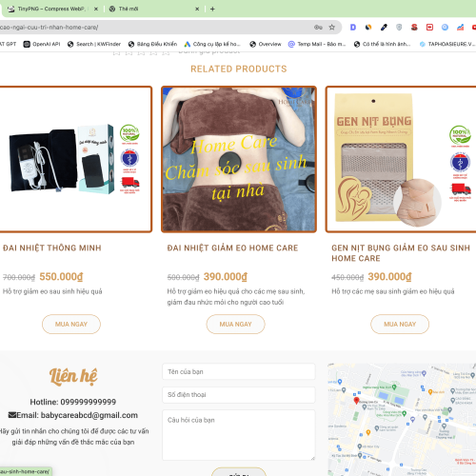Open the red S extension
Image resolution: width=476 pixels, height=476 pixels.
click(x=414, y=28)
